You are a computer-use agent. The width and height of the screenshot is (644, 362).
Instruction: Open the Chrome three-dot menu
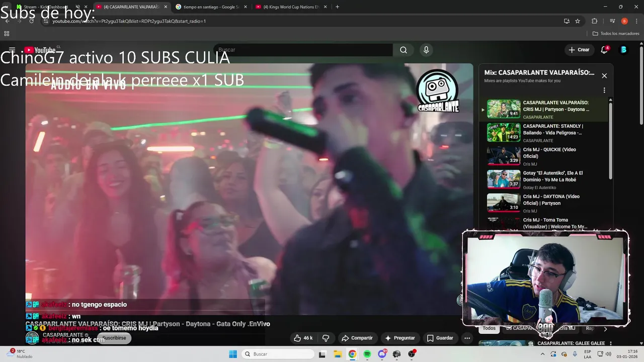tap(635, 21)
